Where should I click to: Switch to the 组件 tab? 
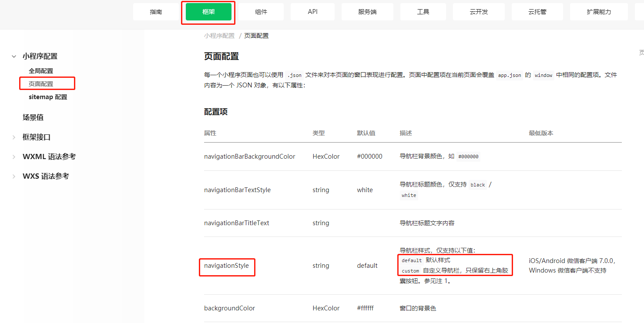(261, 12)
